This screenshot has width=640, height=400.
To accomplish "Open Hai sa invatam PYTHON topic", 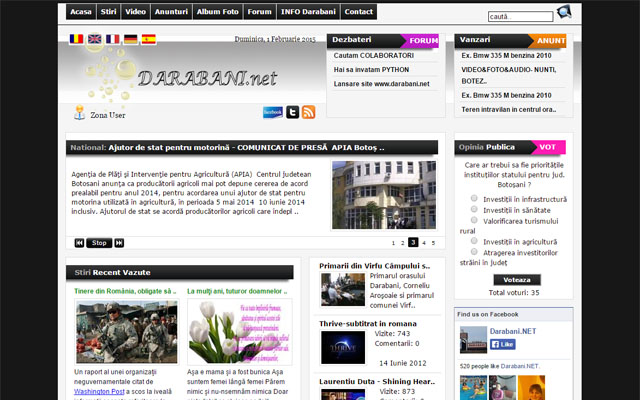I will [371, 70].
